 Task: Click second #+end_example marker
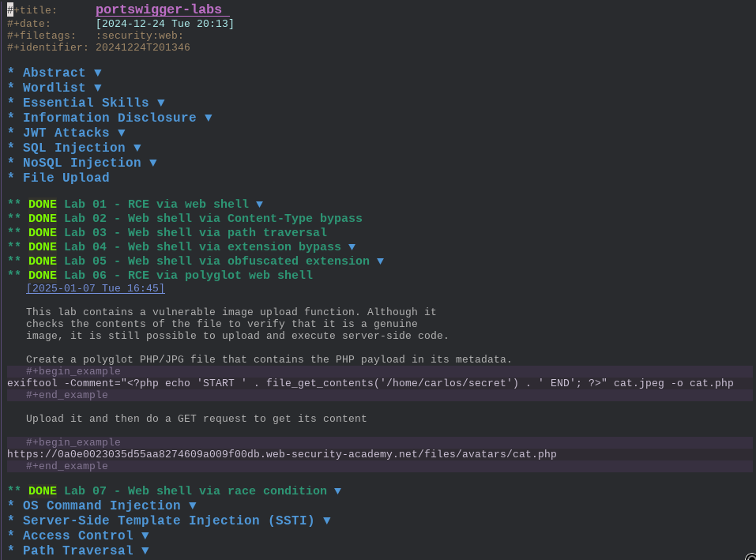tap(67, 466)
